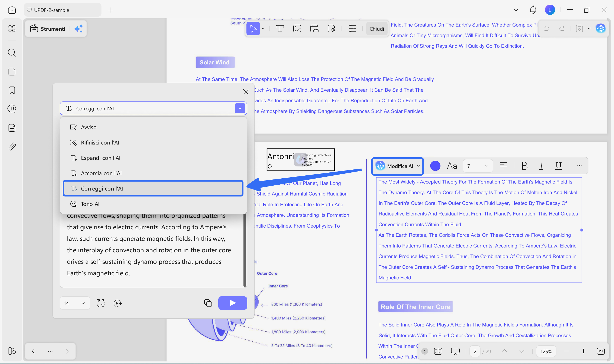Click the redo arrow
Image resolution: width=614 pixels, height=364 pixels.
click(562, 29)
